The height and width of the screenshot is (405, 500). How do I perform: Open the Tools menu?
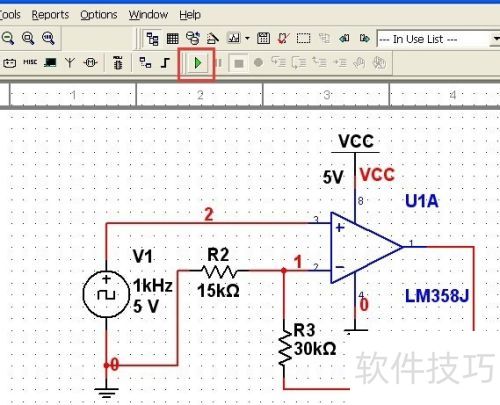coord(10,15)
